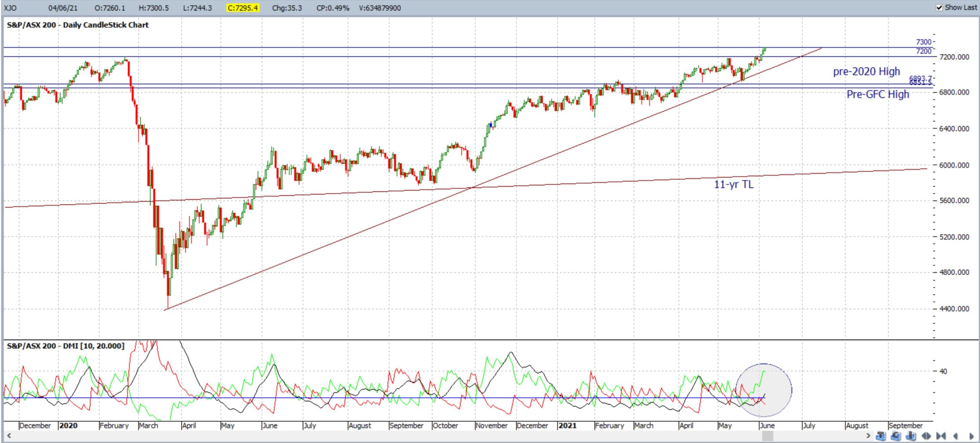Click the blue folder icon with exclamation mark

point(911,436)
